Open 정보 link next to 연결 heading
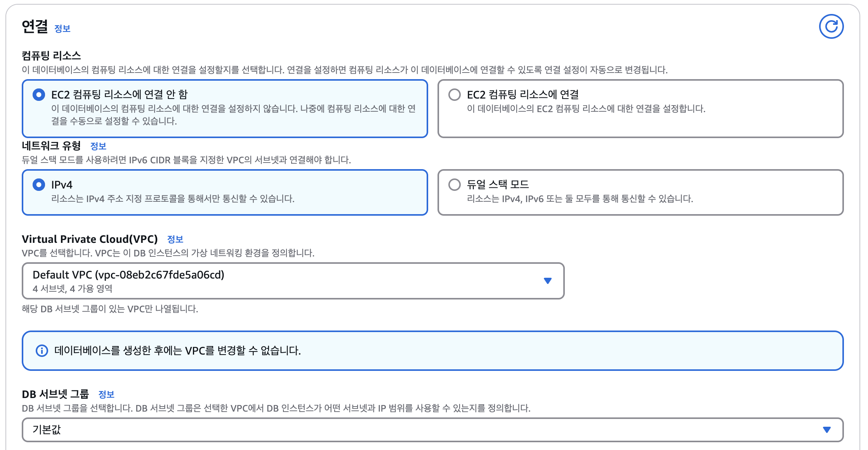 pyautogui.click(x=62, y=29)
